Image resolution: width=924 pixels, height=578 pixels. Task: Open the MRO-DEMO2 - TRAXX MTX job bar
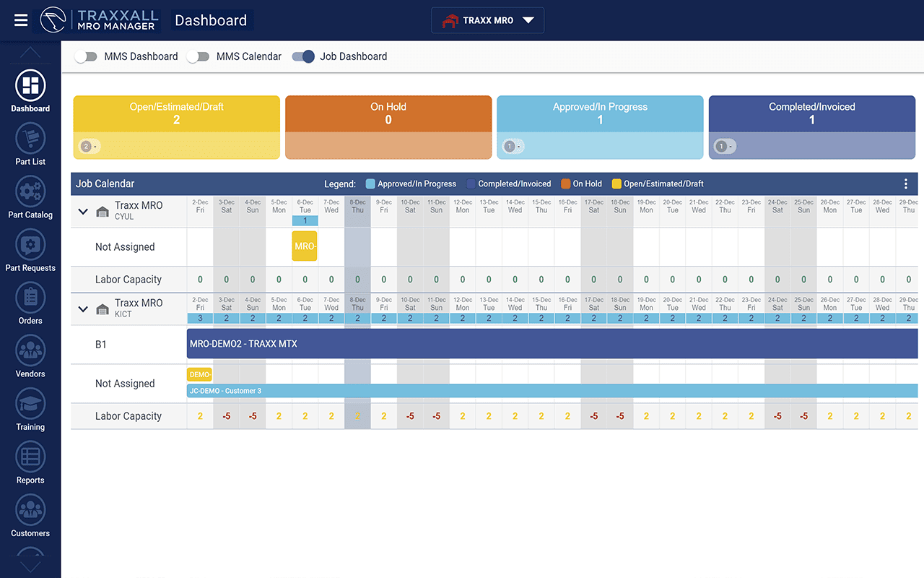tap(552, 345)
